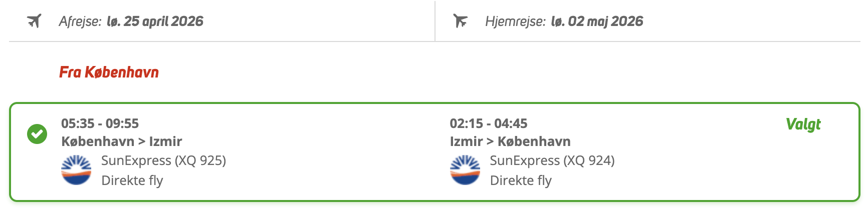Click the SunExpress logo for flight XQ 925
The image size is (868, 211).
coord(76,170)
